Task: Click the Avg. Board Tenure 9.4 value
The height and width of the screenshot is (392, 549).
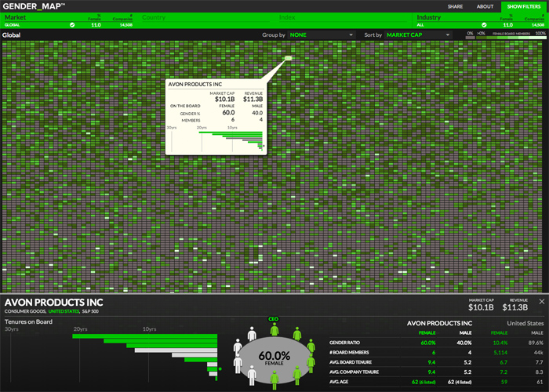Action: [431, 362]
